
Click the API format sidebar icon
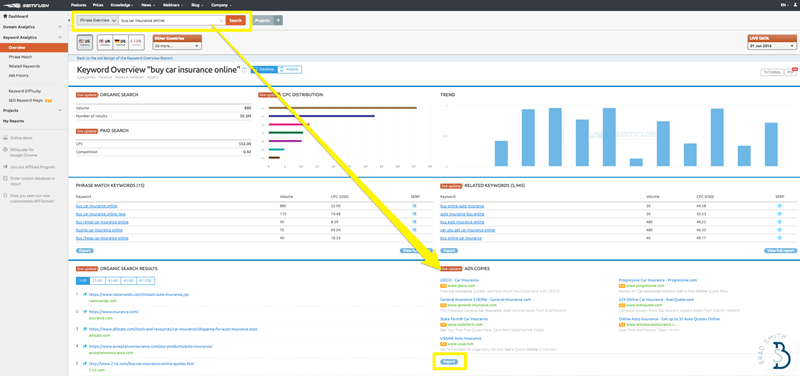click(5, 195)
